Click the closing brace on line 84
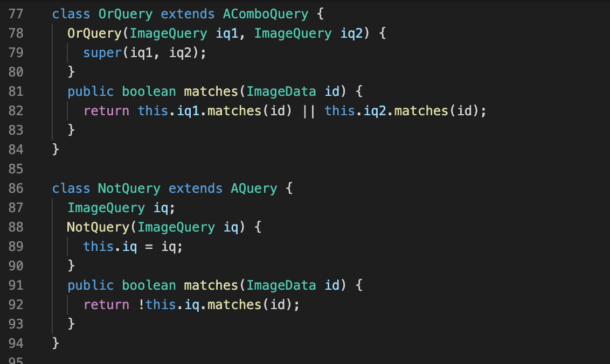610x364 pixels. [56, 149]
